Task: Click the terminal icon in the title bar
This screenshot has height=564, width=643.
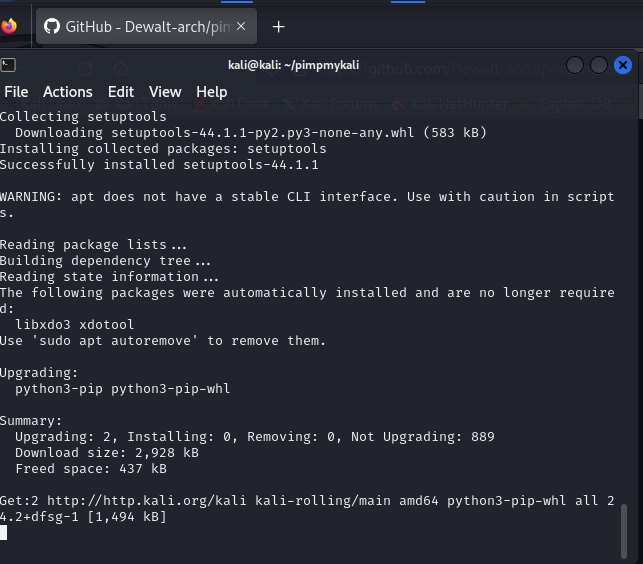Action: tap(8, 65)
